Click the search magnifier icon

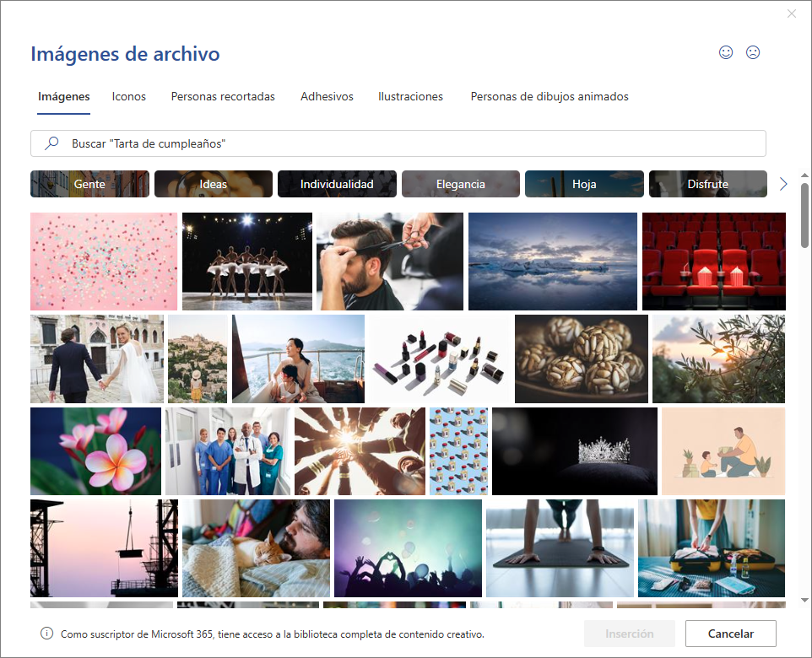(x=51, y=143)
